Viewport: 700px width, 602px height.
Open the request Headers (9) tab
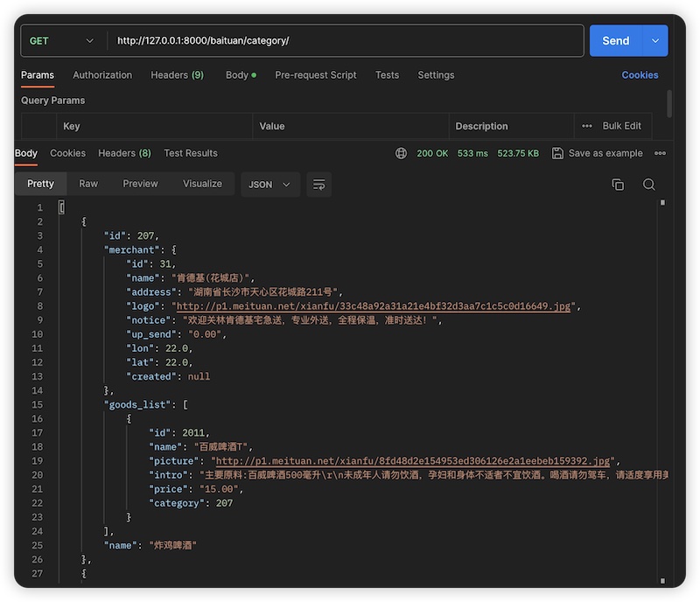[x=178, y=75]
